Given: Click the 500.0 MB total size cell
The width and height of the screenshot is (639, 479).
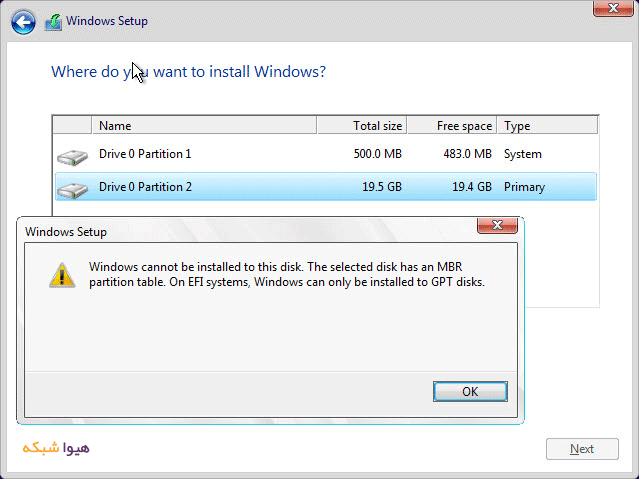Looking at the screenshot, I should coord(377,154).
